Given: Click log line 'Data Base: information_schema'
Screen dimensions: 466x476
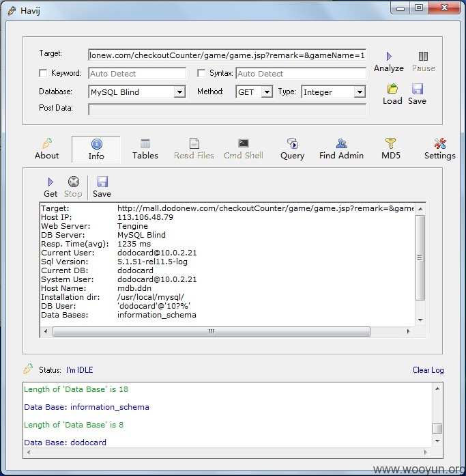Looking at the screenshot, I should pyautogui.click(x=87, y=407).
